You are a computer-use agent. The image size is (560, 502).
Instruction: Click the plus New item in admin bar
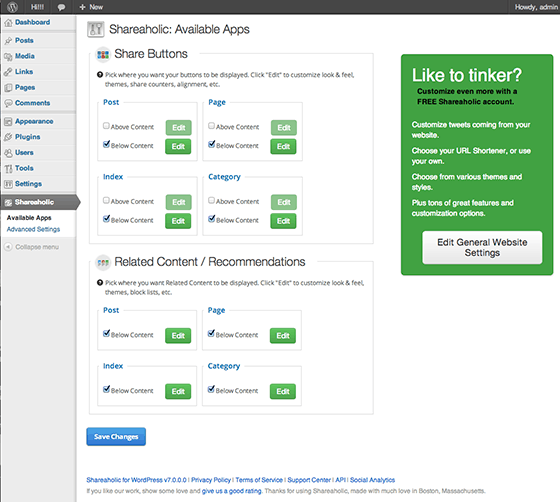point(91,7)
